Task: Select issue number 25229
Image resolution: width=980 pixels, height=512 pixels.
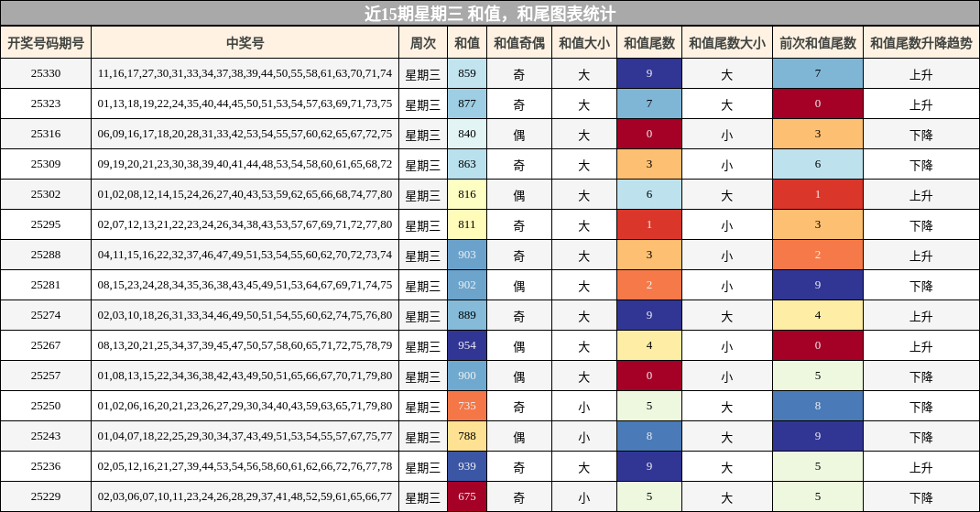Action: [46, 496]
